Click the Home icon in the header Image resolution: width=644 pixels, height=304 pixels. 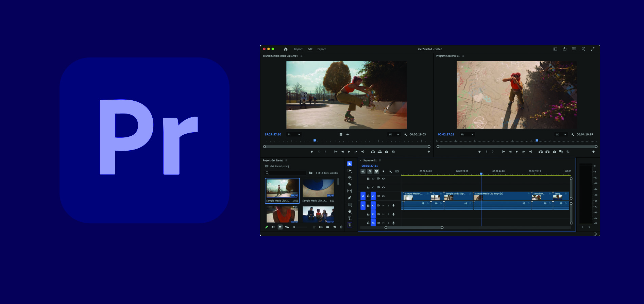click(x=286, y=49)
